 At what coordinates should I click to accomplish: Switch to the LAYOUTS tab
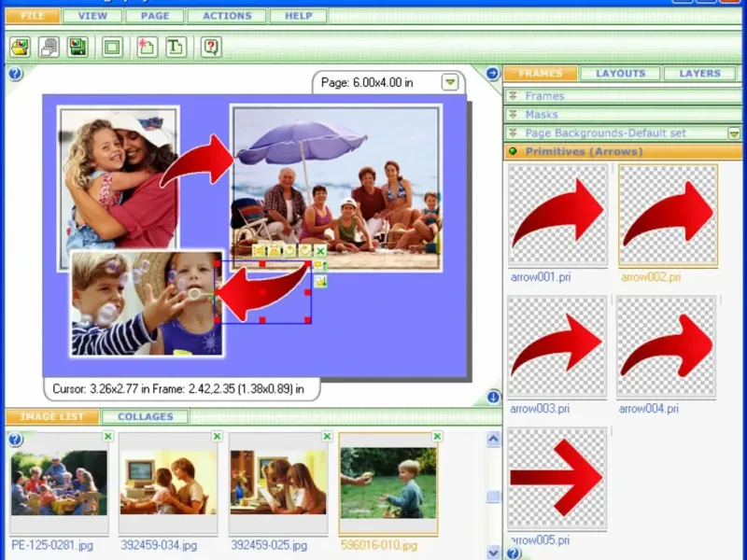point(620,74)
